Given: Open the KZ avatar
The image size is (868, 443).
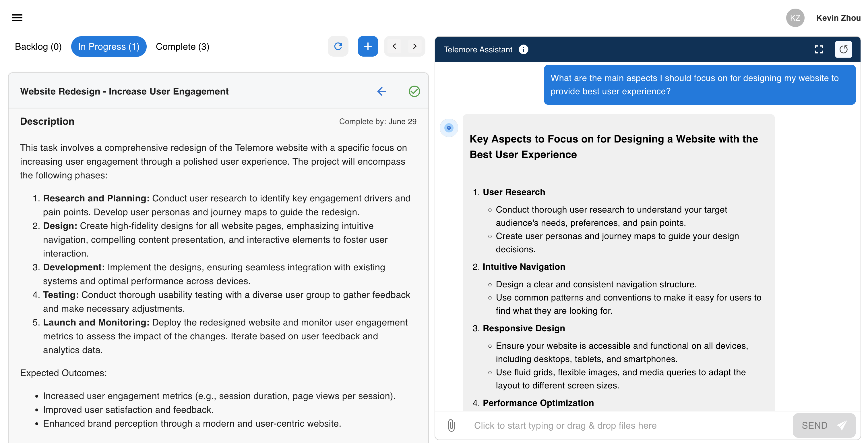Looking at the screenshot, I should (795, 18).
